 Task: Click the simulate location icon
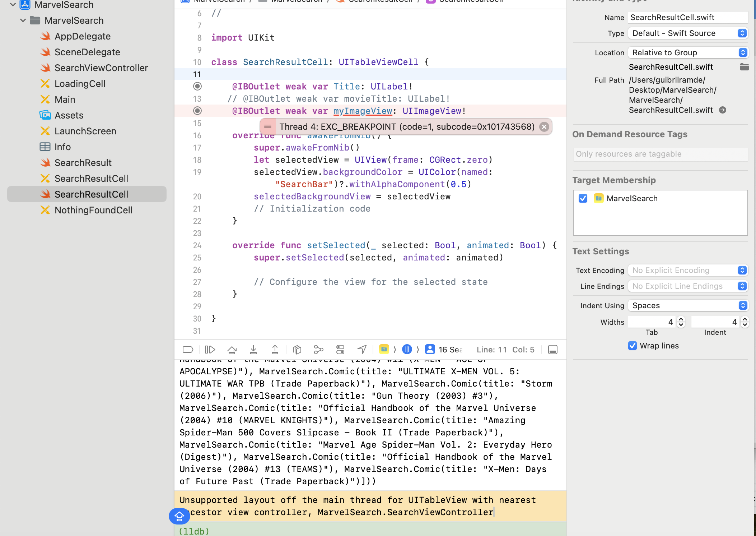coord(362,349)
